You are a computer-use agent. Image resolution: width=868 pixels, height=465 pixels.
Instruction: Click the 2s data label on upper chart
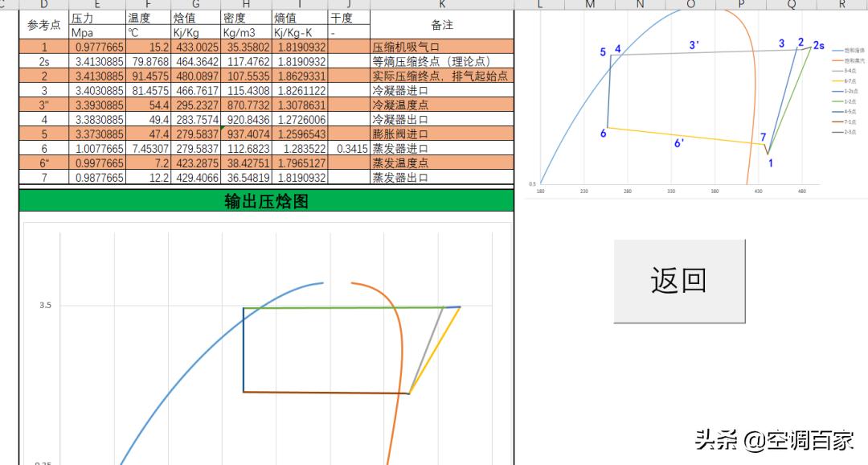tap(817, 46)
